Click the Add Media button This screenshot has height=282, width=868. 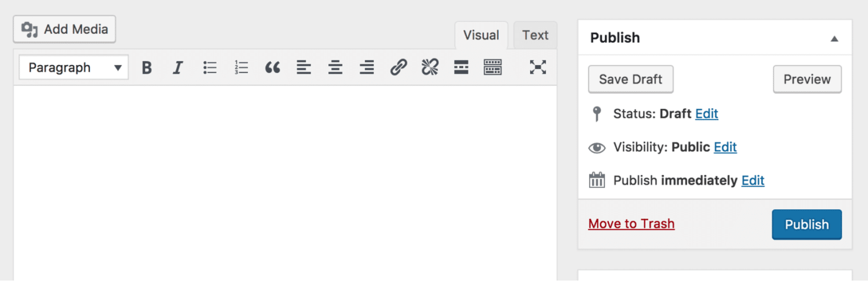pyautogui.click(x=65, y=29)
